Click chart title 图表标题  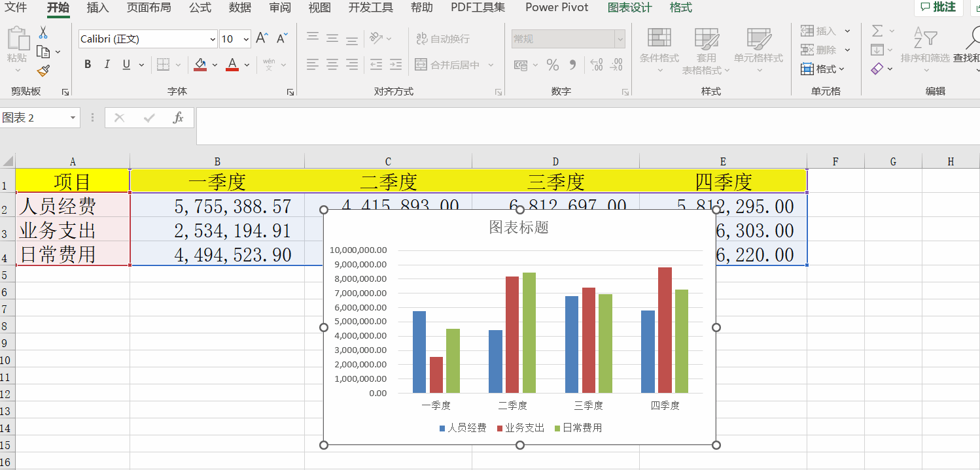pos(519,227)
